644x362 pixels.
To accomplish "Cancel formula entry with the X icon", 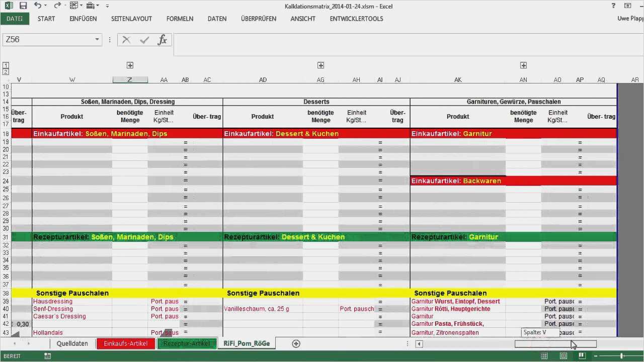I will tap(126, 40).
